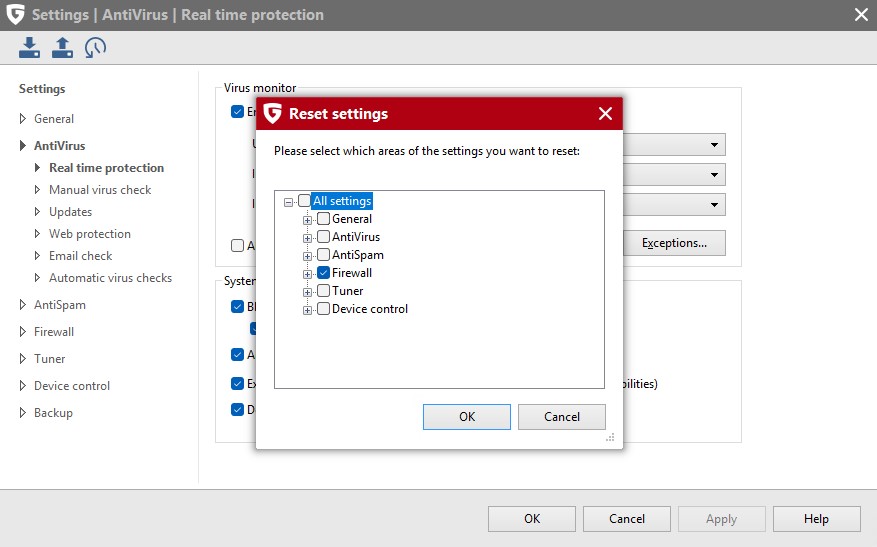Viewport: 877px width, 547px height.
Task: Collapse the All settings tree node
Action: (288, 202)
